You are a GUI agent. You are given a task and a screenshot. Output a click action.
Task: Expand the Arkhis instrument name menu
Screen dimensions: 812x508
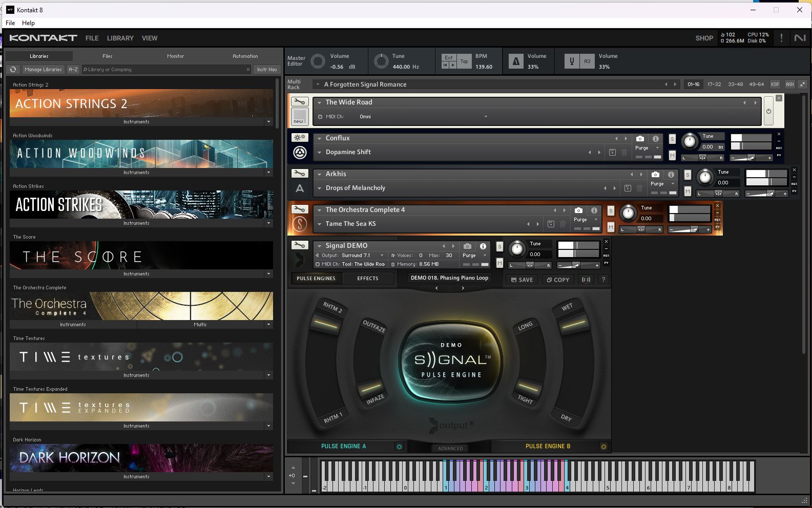coord(319,174)
